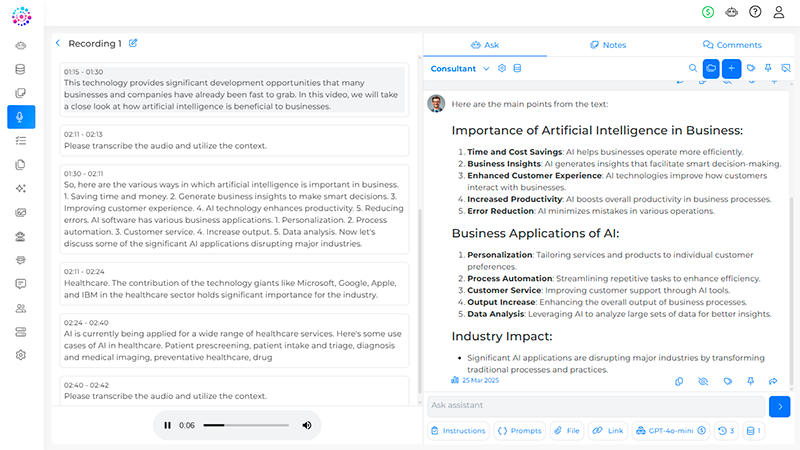
Task: Start new chat with plus button
Action: point(732,68)
